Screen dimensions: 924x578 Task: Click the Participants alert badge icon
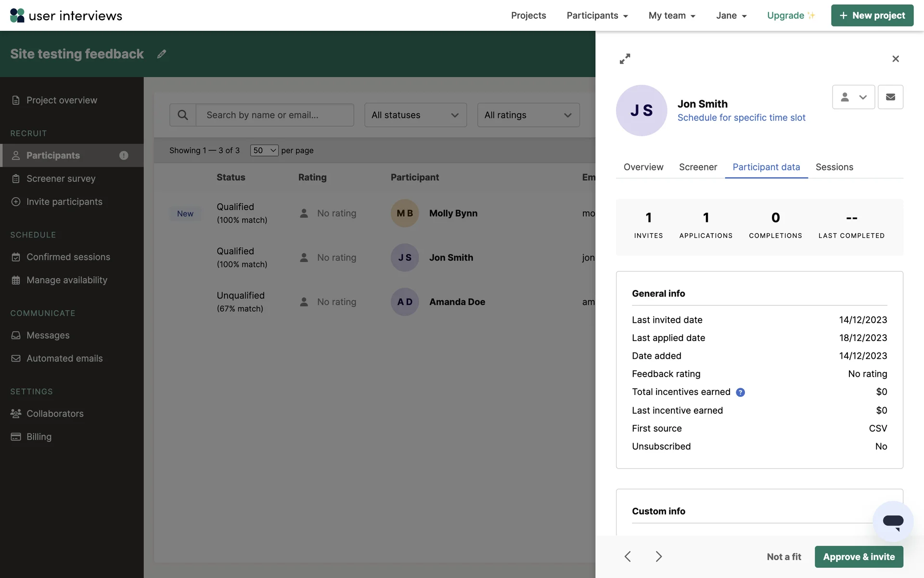pyautogui.click(x=124, y=156)
